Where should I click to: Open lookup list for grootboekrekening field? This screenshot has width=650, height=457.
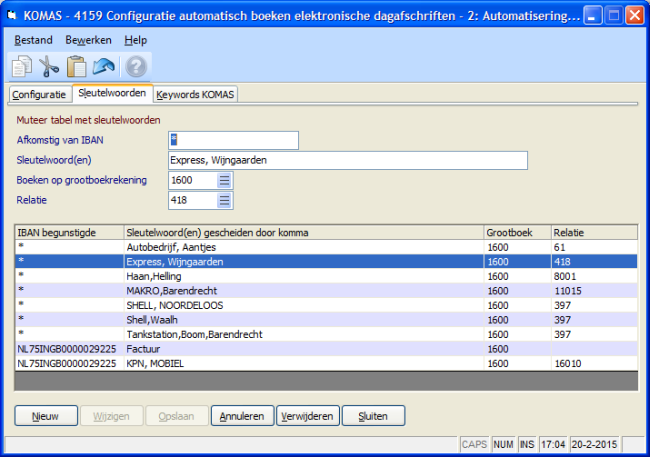pos(224,180)
